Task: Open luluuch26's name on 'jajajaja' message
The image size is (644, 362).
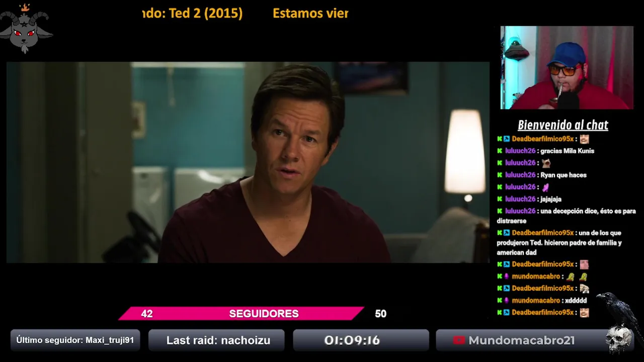Action: [520, 199]
